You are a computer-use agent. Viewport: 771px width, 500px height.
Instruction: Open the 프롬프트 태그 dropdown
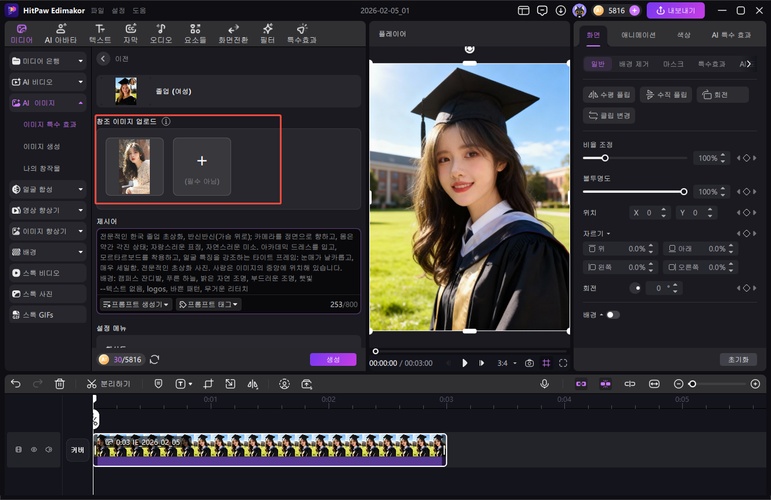[209, 304]
